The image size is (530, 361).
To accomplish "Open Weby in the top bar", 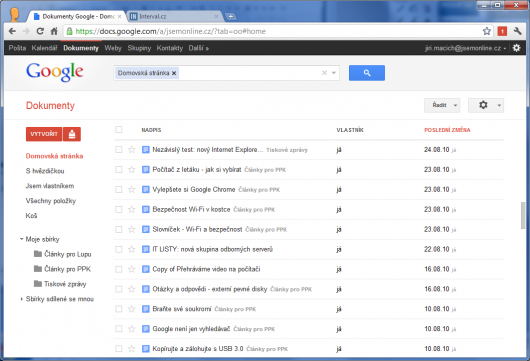I will [113, 48].
